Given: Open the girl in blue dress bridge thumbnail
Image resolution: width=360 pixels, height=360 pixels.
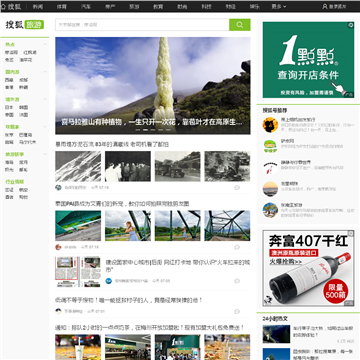Looking at the screenshot, I should (x=128, y=226).
